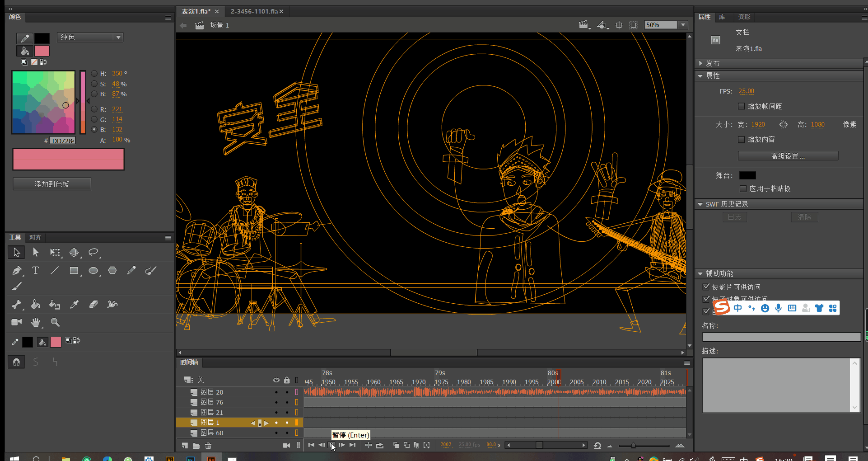This screenshot has width=868, height=461.
Task: Select the Pen tool in the toolbar
Action: click(x=17, y=270)
